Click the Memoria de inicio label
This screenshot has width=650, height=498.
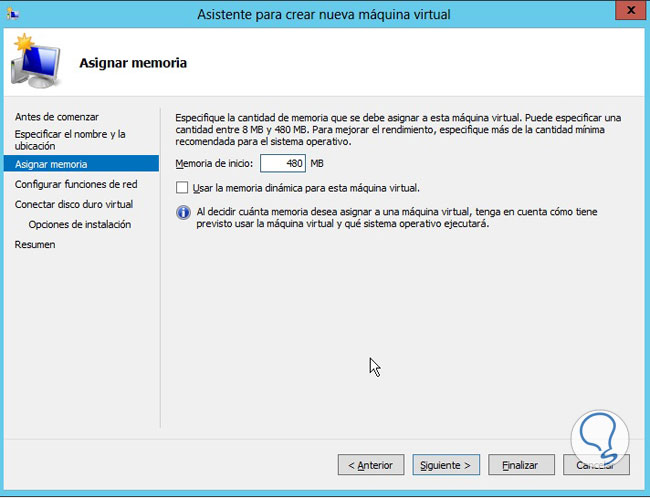point(214,163)
